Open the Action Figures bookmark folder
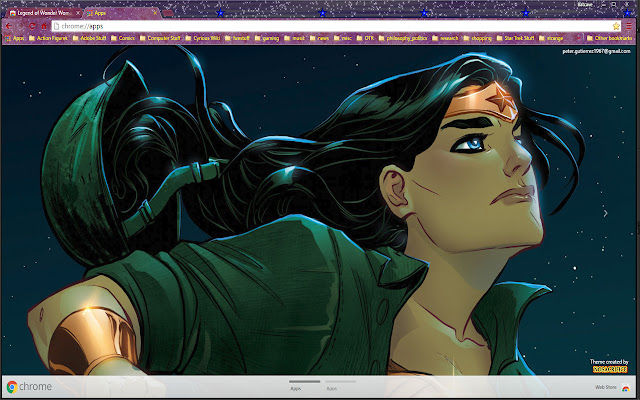 click(x=49, y=38)
